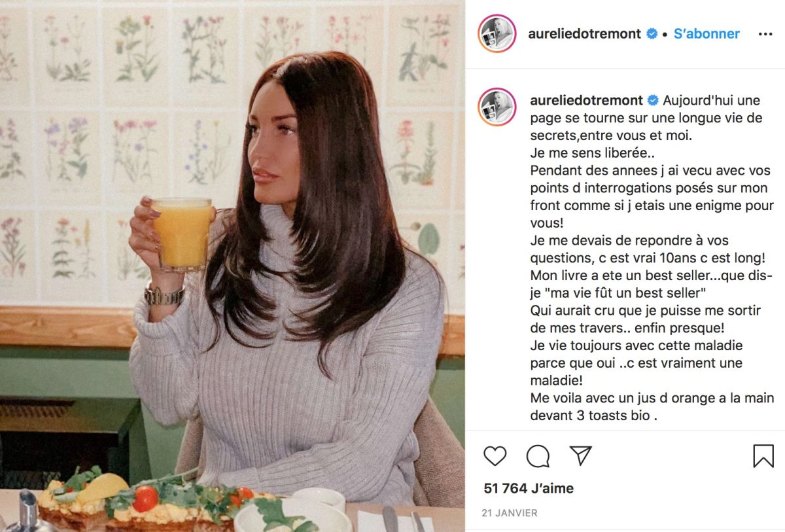Click the verified badge in the post header
This screenshot has height=532, width=785.
pos(652,34)
